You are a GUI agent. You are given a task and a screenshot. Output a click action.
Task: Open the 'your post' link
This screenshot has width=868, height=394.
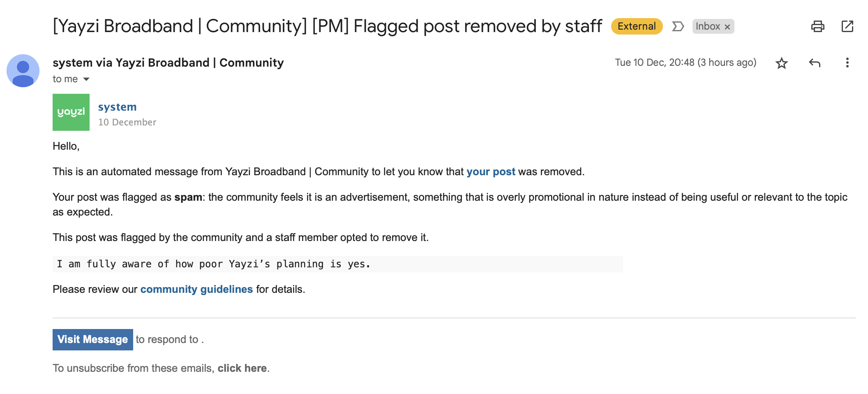point(491,172)
